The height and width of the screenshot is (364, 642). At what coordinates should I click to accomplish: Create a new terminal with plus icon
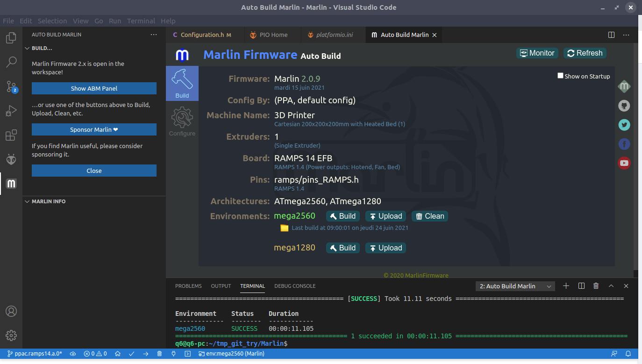coord(566,286)
